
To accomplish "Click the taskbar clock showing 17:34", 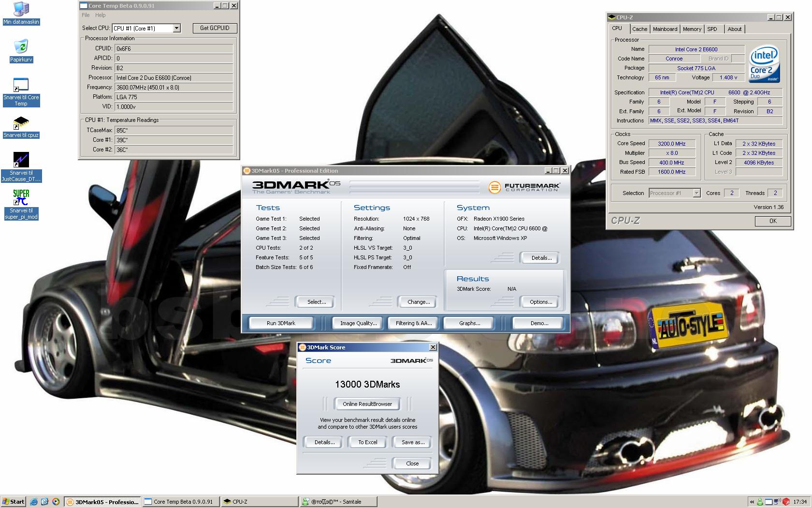I will click(800, 502).
